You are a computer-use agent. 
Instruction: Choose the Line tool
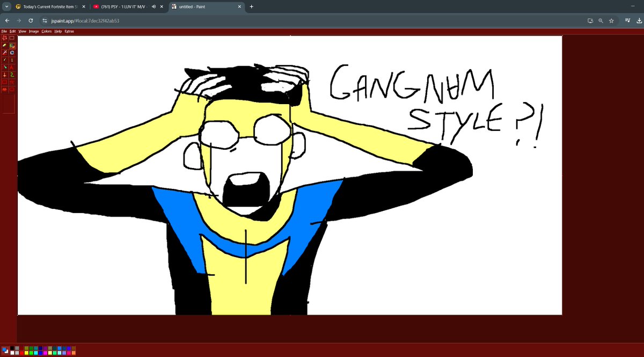click(5, 75)
